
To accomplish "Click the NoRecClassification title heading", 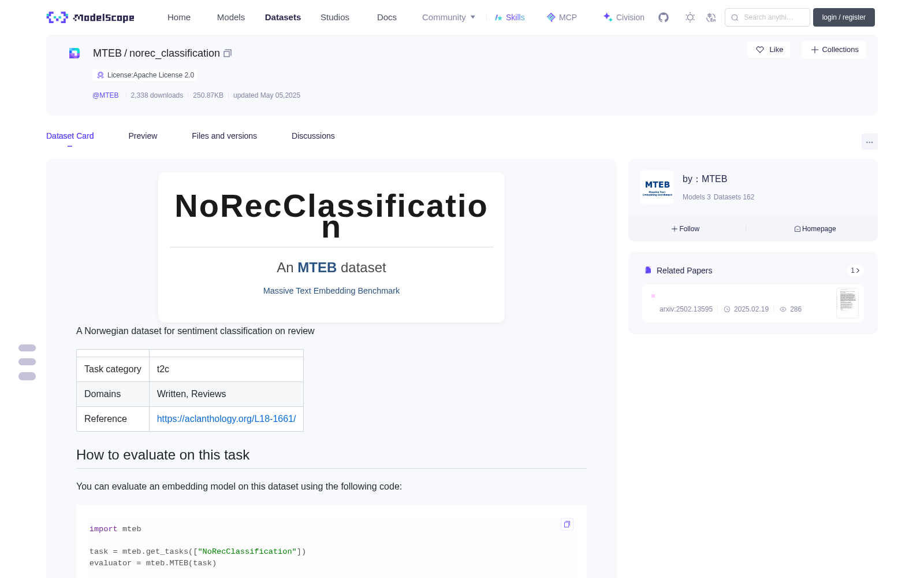I will (331, 215).
